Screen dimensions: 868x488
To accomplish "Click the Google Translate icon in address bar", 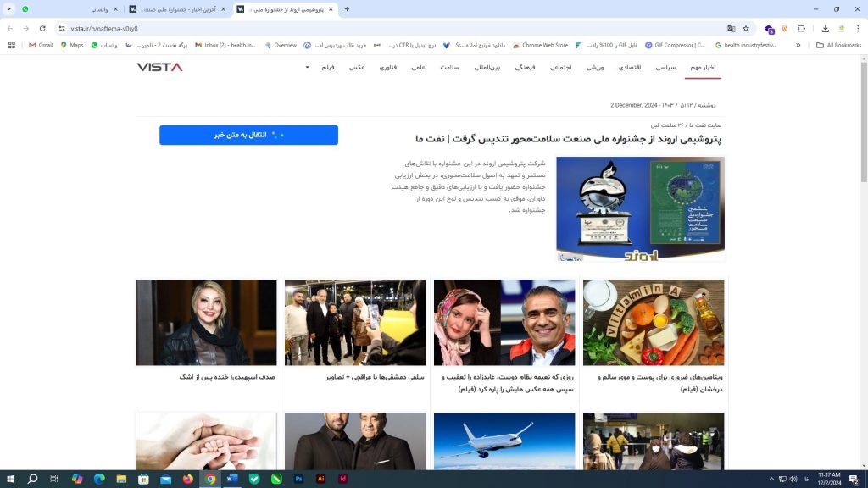I will coord(732,28).
